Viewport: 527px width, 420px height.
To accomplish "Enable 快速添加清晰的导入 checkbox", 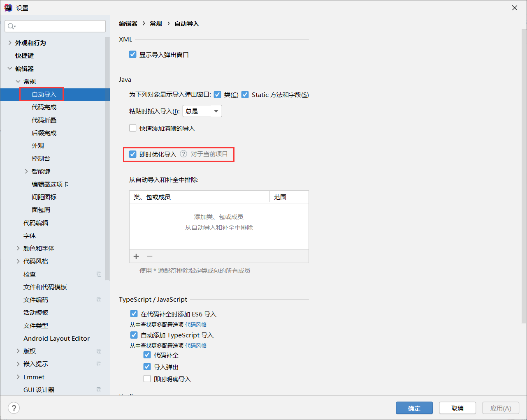I will [x=132, y=128].
